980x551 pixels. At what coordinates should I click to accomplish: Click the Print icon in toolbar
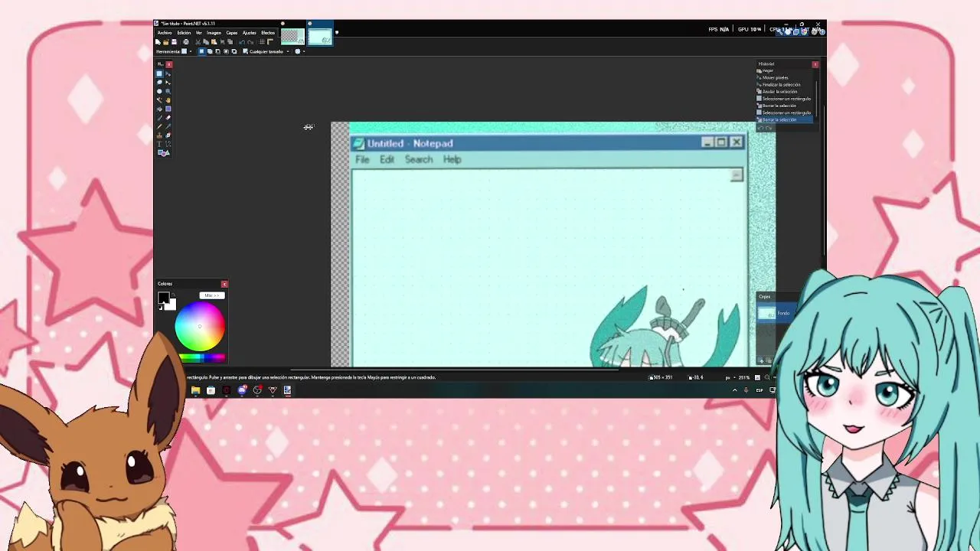pos(186,41)
